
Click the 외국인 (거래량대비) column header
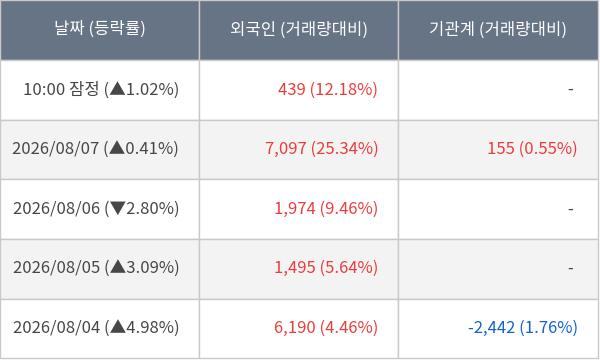299,30
